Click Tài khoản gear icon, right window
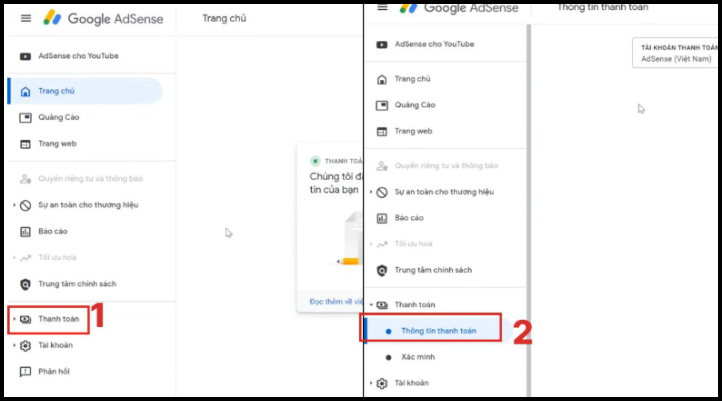Screen dimensions: 722x401 pos(382,383)
